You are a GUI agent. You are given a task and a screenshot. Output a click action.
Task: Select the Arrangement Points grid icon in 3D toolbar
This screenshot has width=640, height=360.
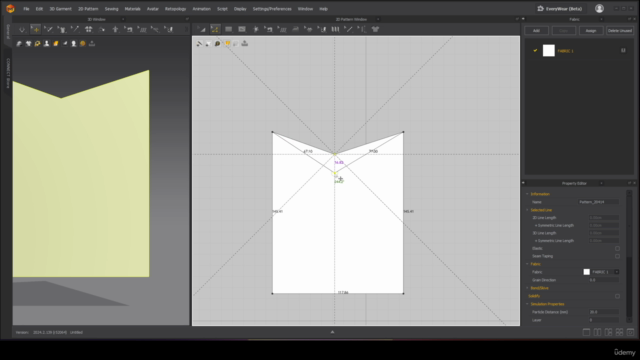[89, 29]
